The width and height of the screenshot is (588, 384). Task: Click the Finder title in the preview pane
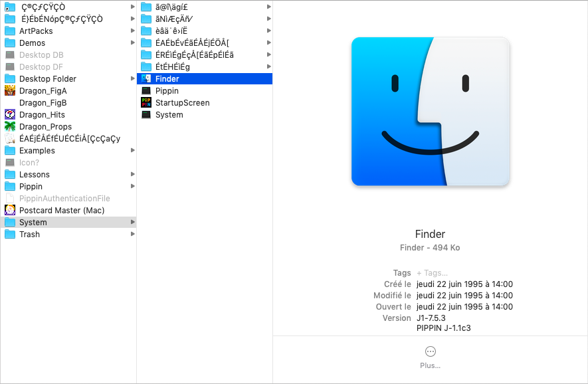tap(430, 234)
